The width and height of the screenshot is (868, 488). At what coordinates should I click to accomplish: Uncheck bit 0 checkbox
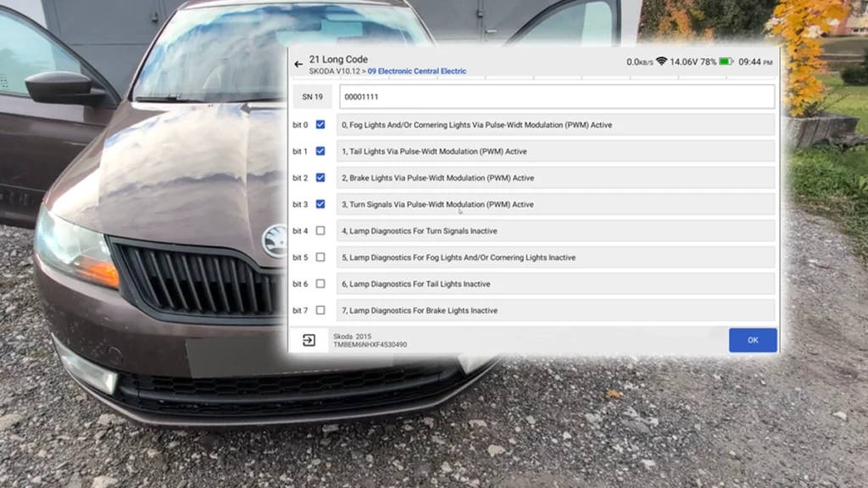[320, 125]
